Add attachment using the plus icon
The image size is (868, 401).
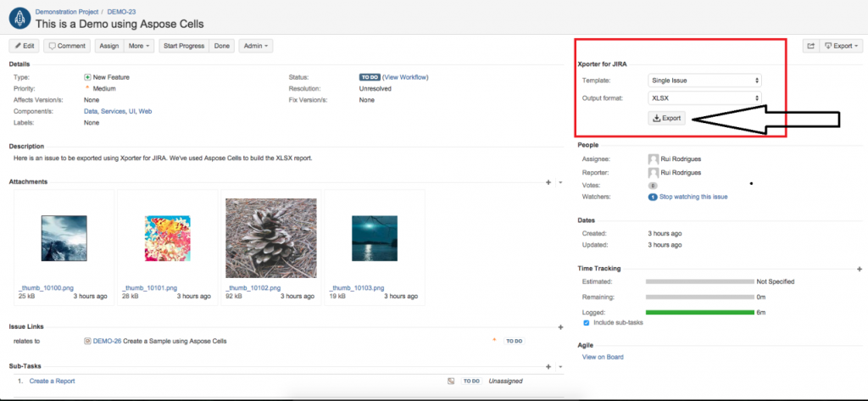[548, 181]
